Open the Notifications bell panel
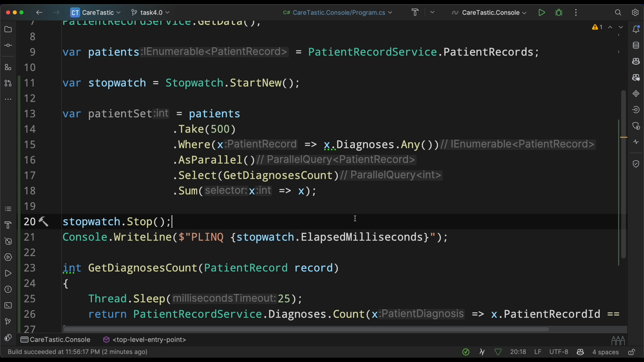Viewport: 644px width, 362px height. pyautogui.click(x=636, y=29)
